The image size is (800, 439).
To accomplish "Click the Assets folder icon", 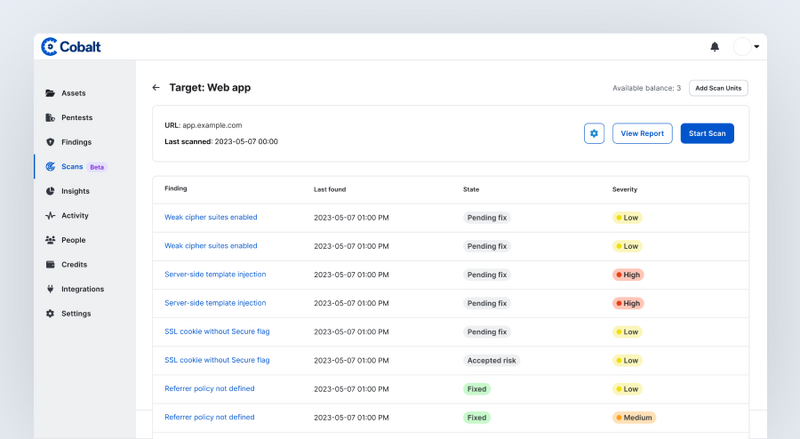I will coord(50,93).
